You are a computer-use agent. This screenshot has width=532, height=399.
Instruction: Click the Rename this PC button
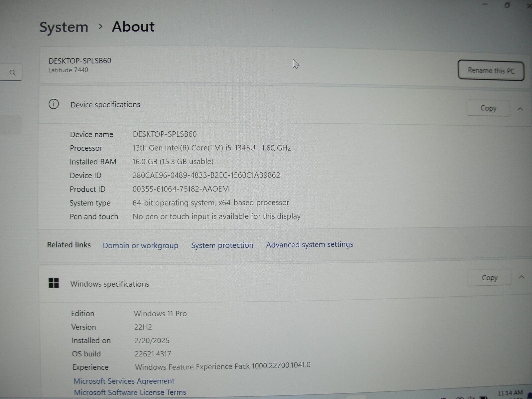coord(491,70)
